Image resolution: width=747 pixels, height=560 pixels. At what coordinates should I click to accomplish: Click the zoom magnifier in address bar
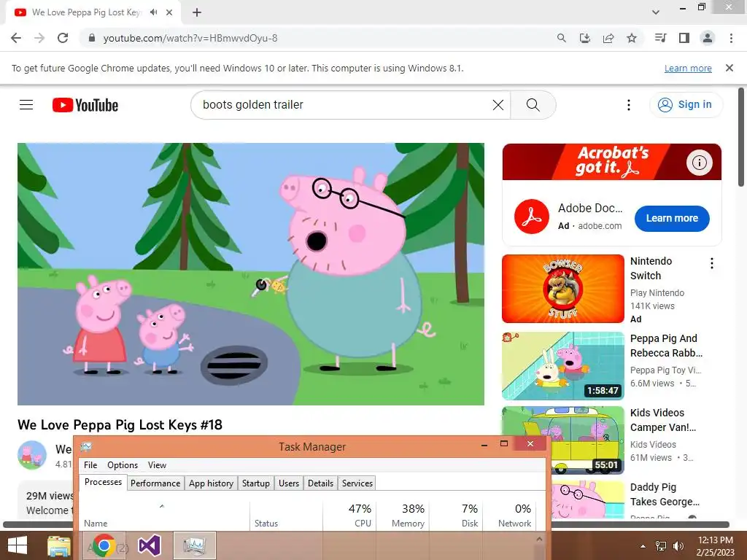click(x=562, y=38)
